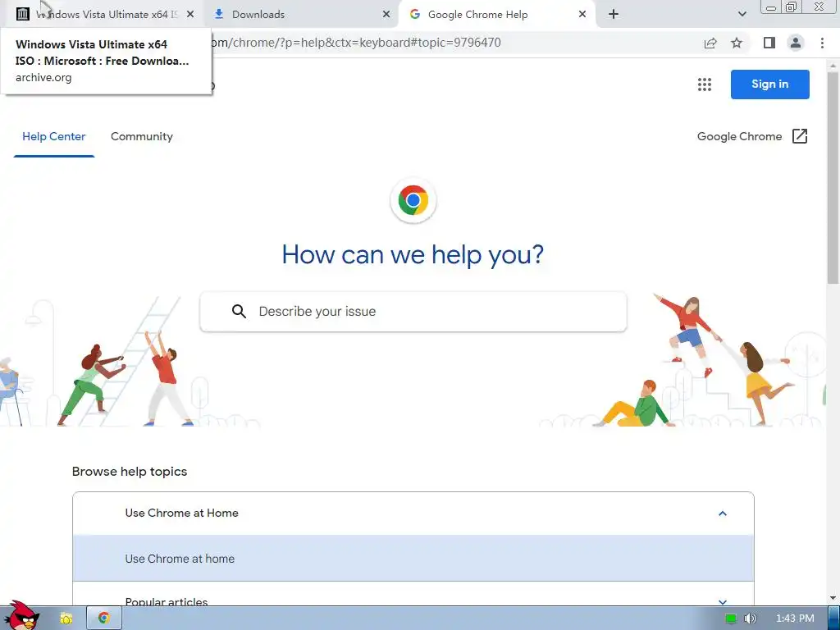Screen dimensions: 840x630
Task: Close the Windows Vista Ultimate x64 tab
Action: coord(190,15)
